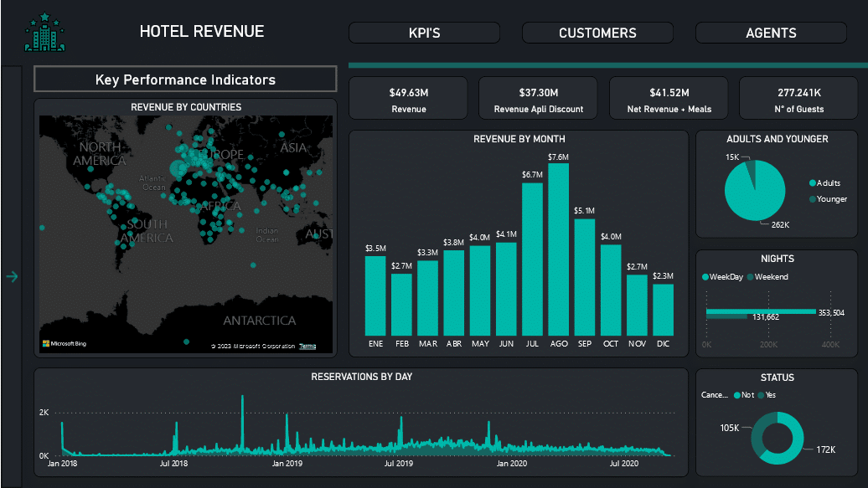Select the 277.241K N° of Guests card

798,99
